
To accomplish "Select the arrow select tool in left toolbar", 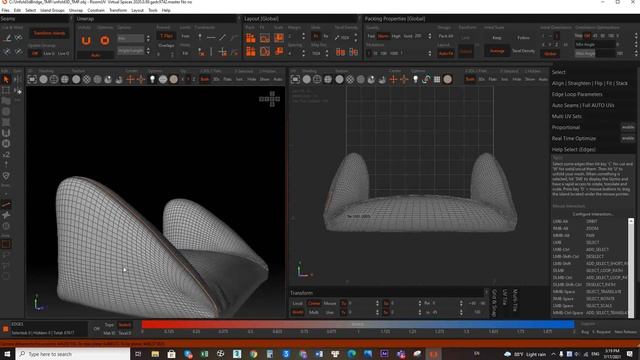I will click(x=6, y=79).
